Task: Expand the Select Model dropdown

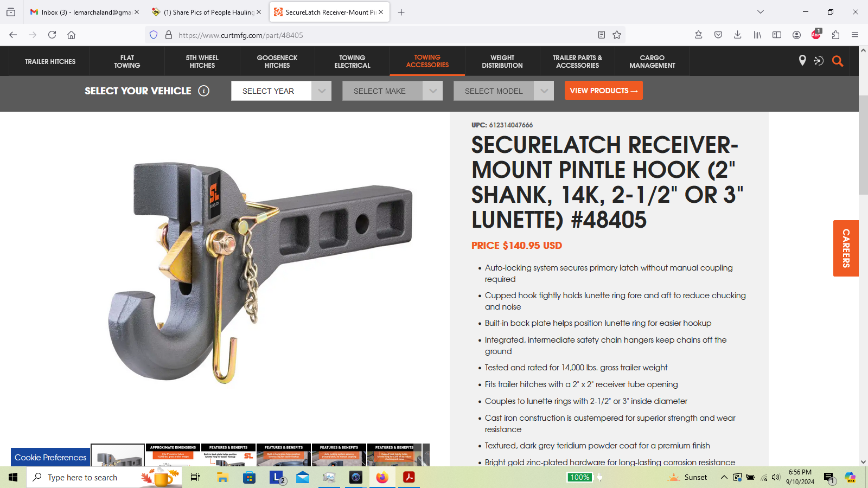Action: pos(503,91)
